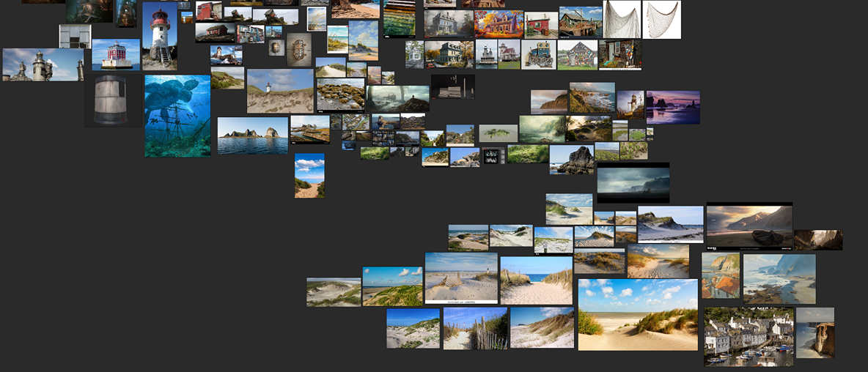Click the dark image with white foliage brushes
The image size is (868, 372).
(493, 156)
